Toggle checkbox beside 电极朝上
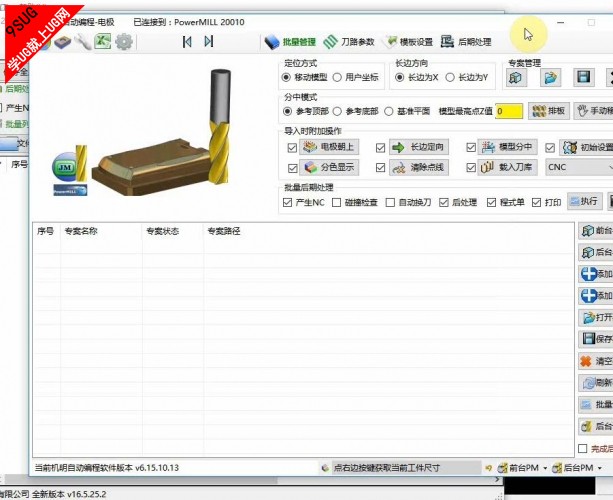613x500 pixels. (x=292, y=148)
